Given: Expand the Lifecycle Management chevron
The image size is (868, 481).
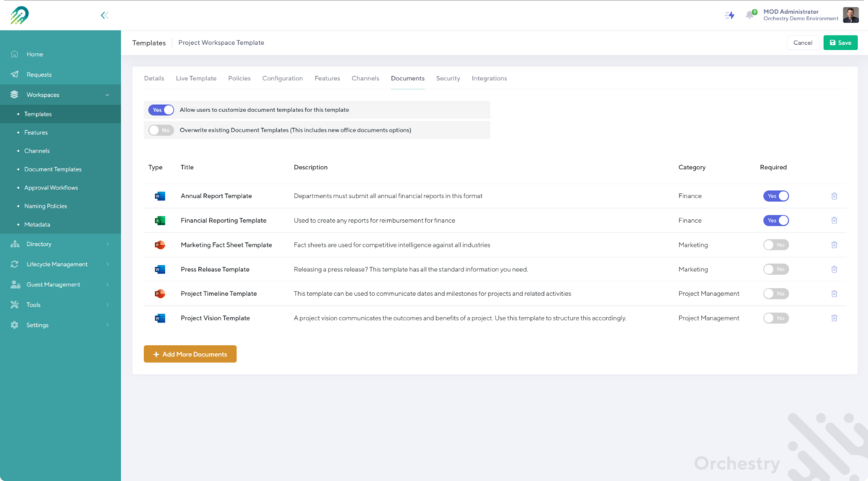Looking at the screenshot, I should 107,264.
